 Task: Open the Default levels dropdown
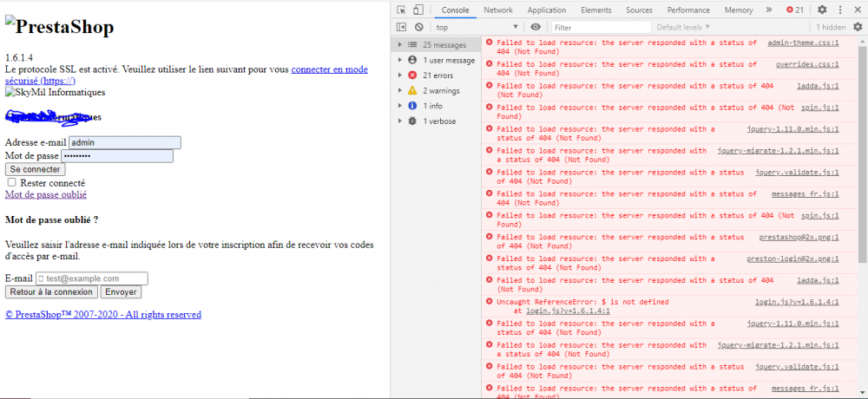pos(683,27)
